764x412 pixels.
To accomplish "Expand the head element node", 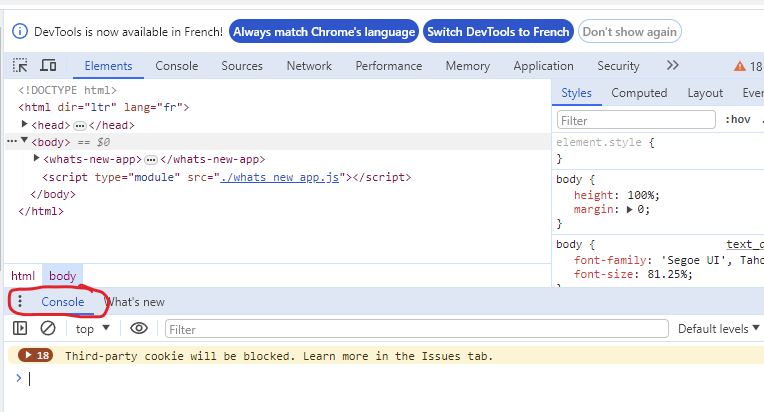I will click(x=24, y=125).
